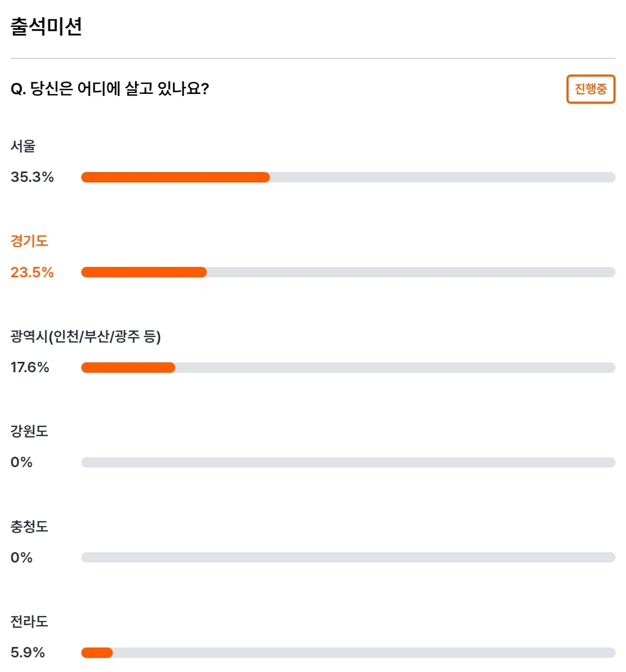The image size is (626, 672).
Task: Click the 17.6% percentage label
Action: (30, 368)
